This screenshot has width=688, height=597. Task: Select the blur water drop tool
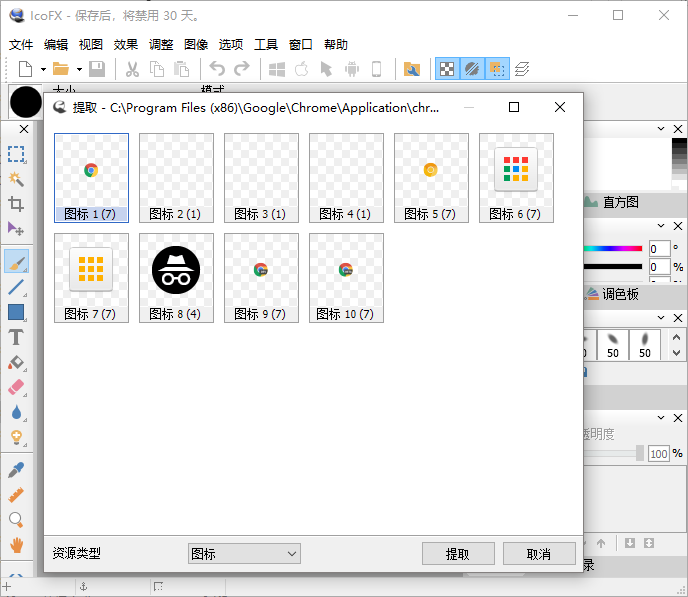tap(16, 413)
